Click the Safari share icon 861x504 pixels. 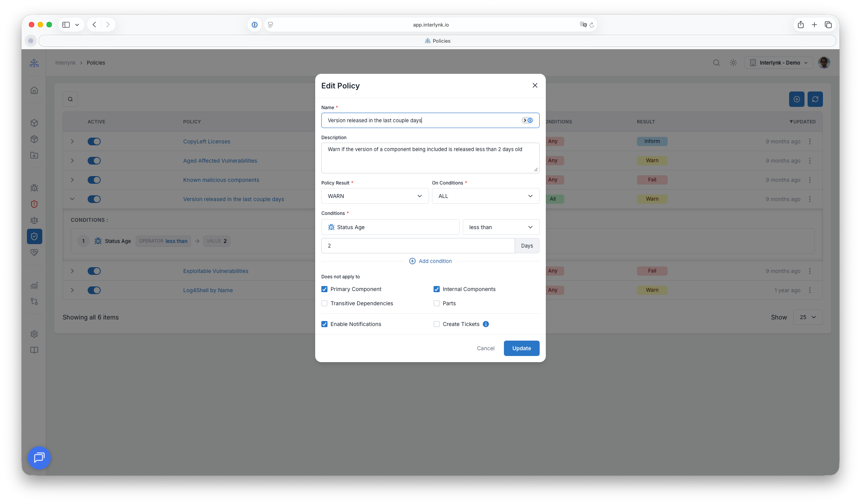[801, 25]
